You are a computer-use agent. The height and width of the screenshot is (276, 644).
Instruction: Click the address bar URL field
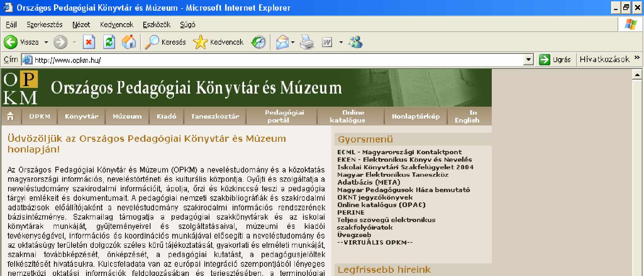click(x=277, y=59)
